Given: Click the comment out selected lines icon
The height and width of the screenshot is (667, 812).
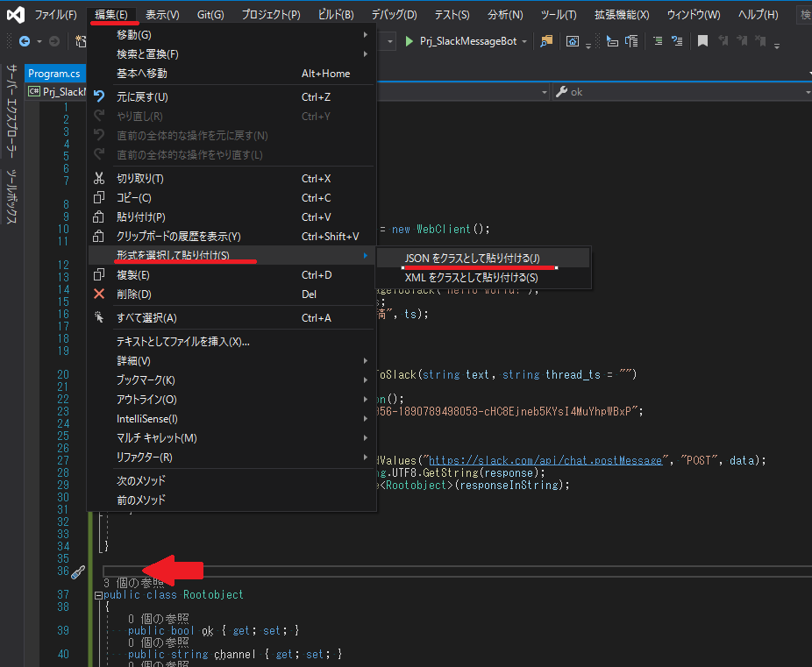Looking at the screenshot, I should coord(658,41).
